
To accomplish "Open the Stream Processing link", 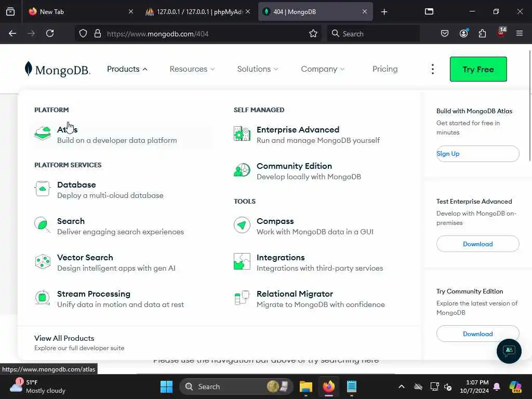I will coord(94,294).
